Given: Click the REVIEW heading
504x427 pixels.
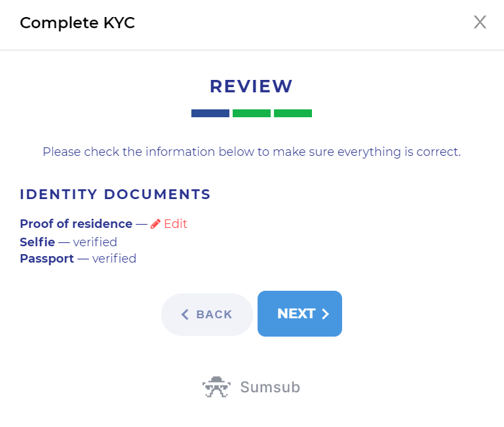Looking at the screenshot, I should click(x=251, y=86).
